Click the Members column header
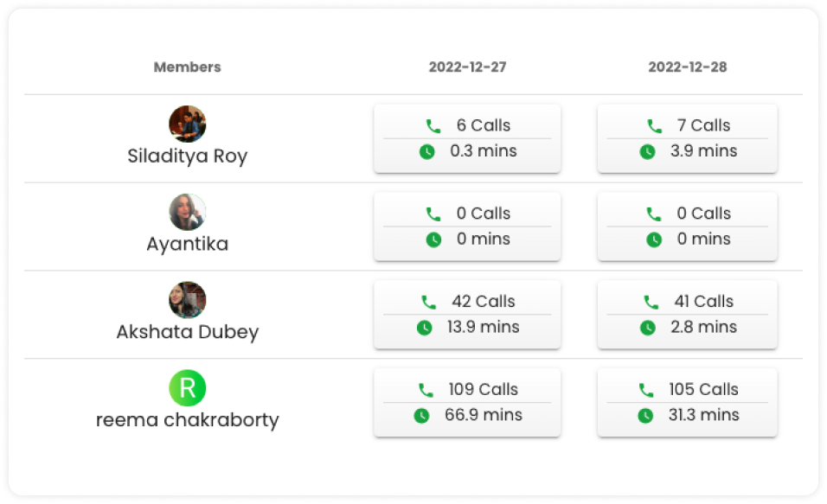The image size is (827, 504). pos(187,67)
